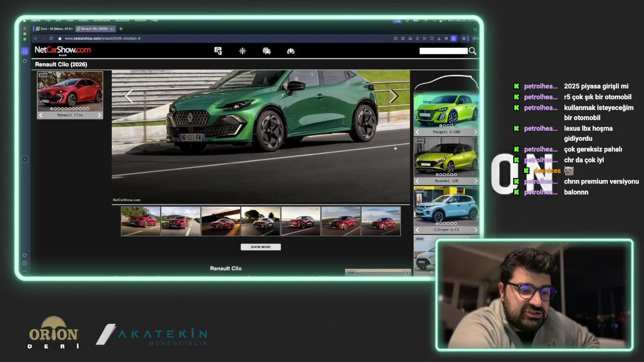Click the SHOW MORE button below the thumbnails

(261, 247)
